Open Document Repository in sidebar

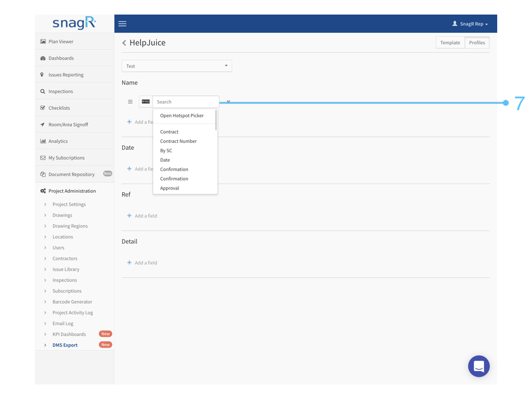pos(74,175)
